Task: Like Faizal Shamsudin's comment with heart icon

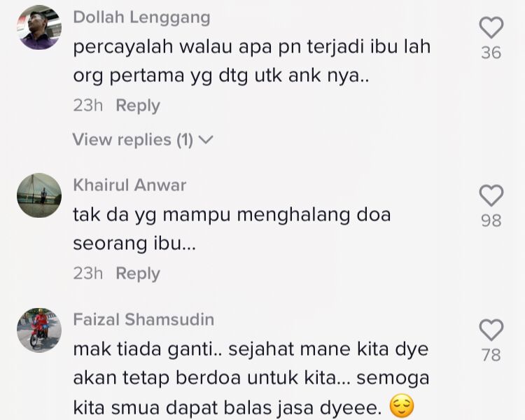Action: pyautogui.click(x=491, y=330)
